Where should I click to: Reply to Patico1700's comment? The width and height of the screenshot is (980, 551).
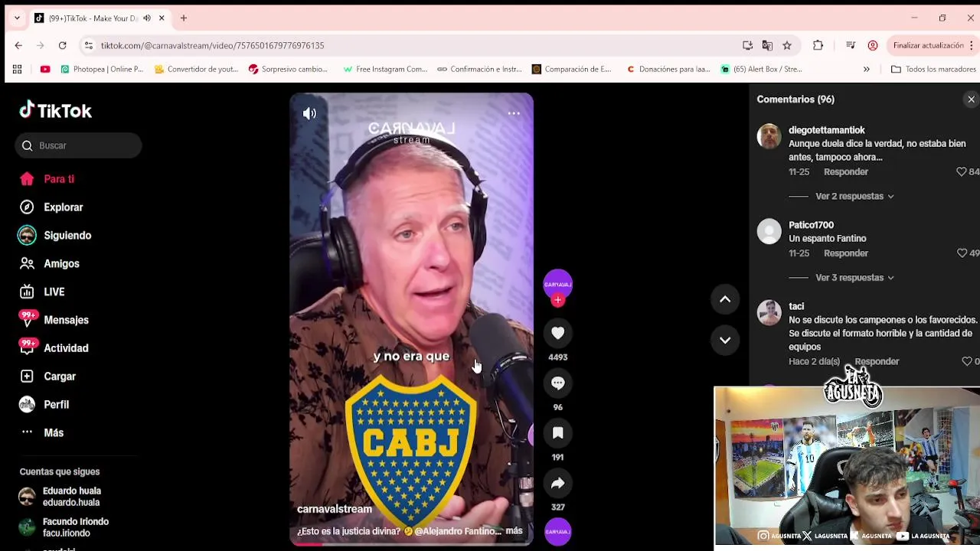pos(846,253)
